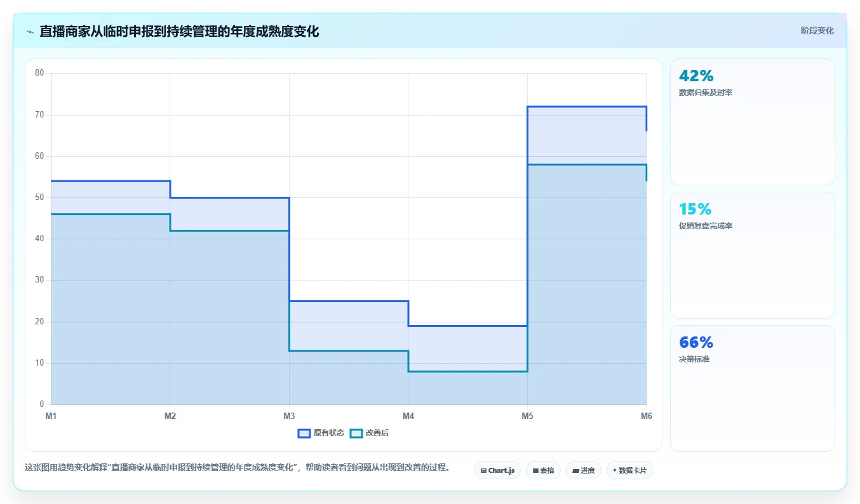Click the 70 y-axis tick label

[39, 115]
